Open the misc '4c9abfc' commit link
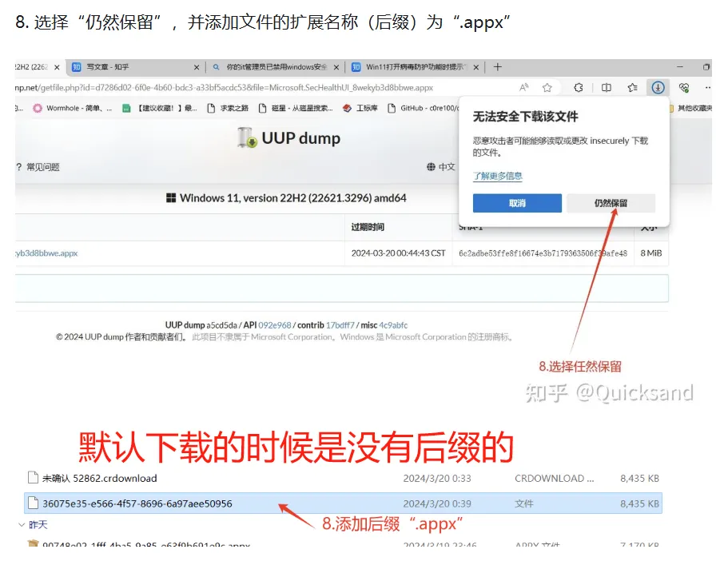728x565 pixels. pyautogui.click(x=393, y=325)
